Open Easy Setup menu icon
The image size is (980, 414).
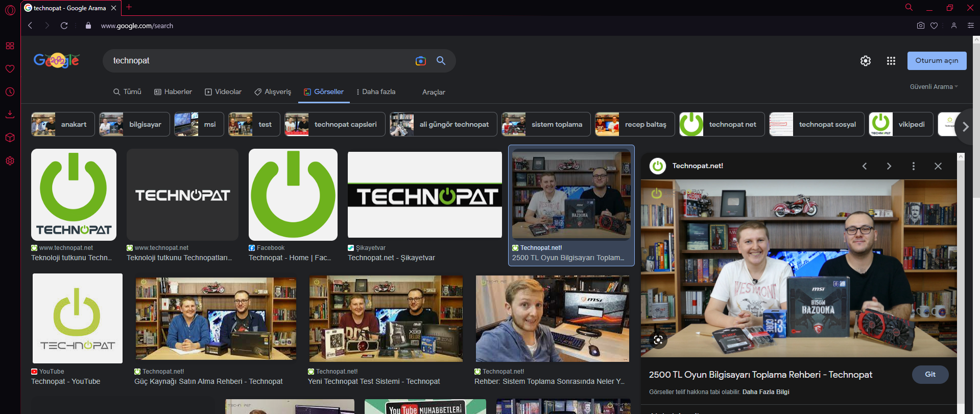[971, 26]
